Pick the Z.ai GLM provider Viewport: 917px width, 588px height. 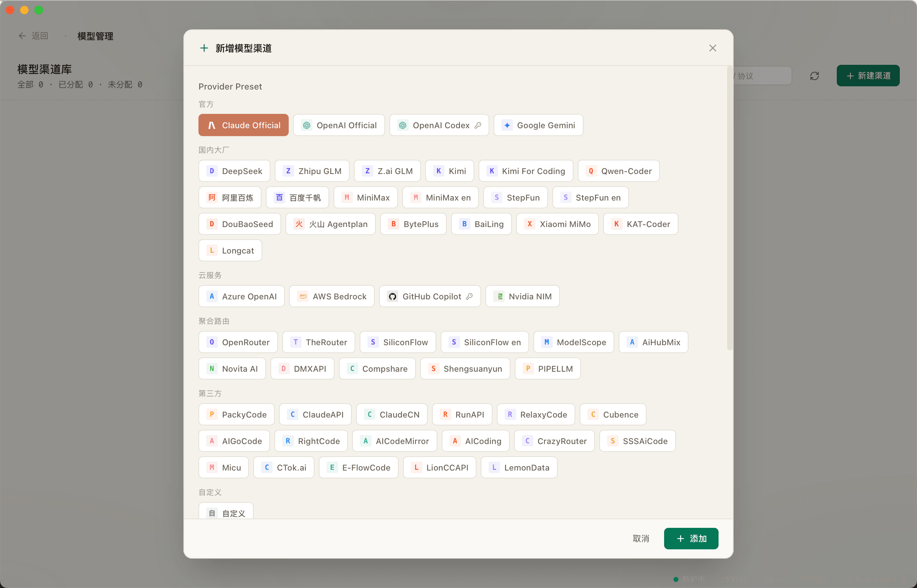387,171
